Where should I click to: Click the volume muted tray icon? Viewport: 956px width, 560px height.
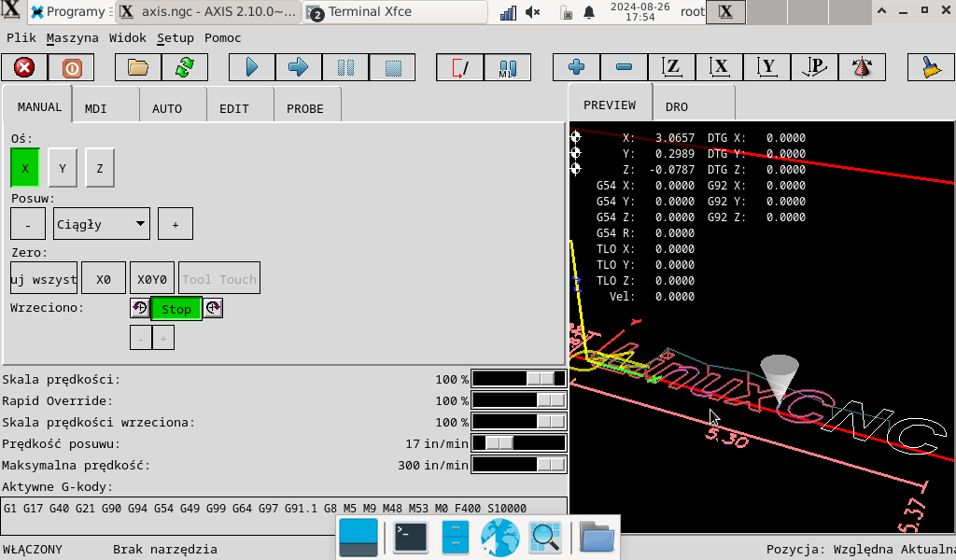click(533, 12)
